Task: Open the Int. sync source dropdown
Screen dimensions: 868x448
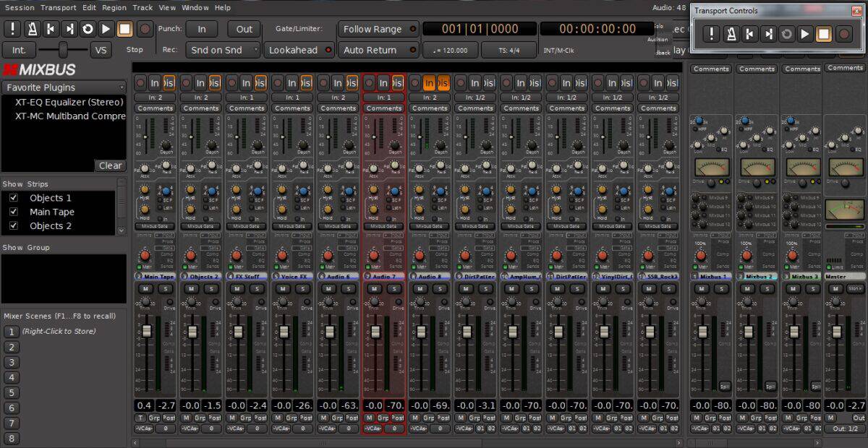Action: (19, 50)
